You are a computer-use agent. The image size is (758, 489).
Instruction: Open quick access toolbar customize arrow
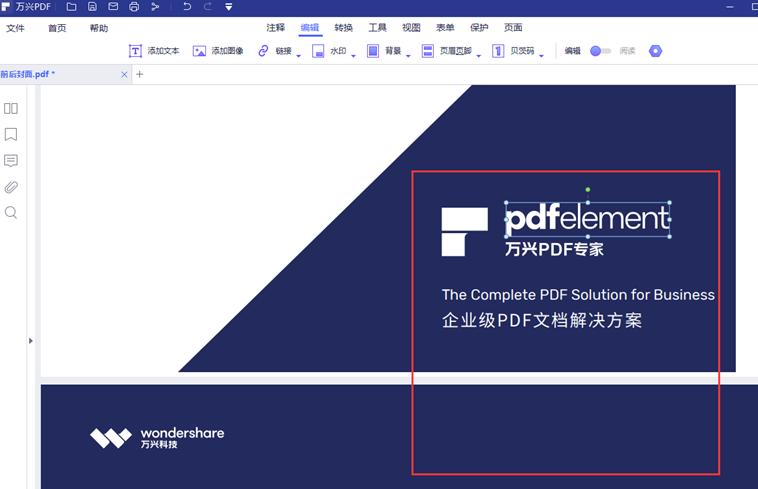229,7
